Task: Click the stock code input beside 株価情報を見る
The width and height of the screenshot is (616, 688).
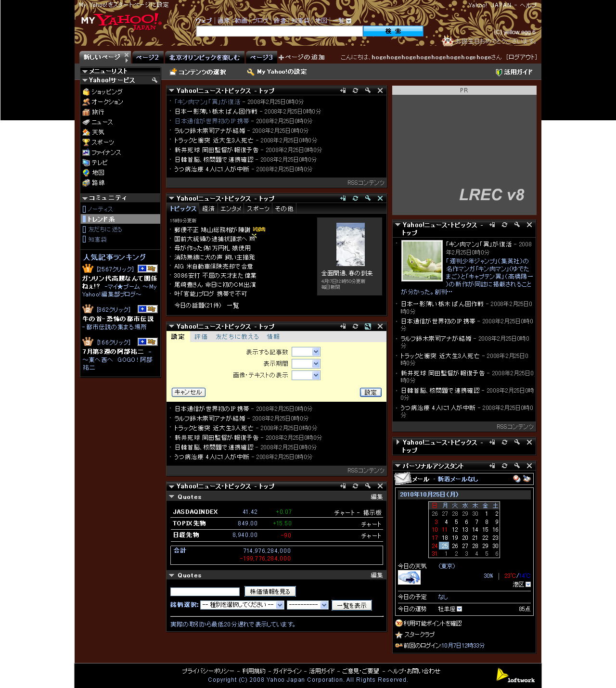Action: [205, 592]
